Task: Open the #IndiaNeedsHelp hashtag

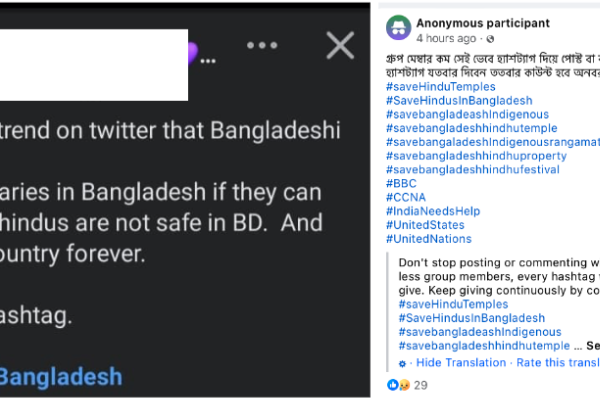Action: point(433,211)
